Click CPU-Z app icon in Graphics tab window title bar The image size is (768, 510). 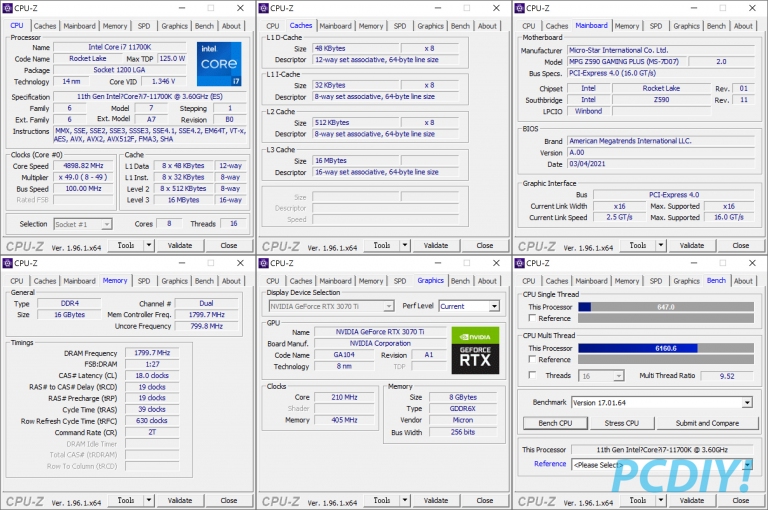[x=264, y=263]
